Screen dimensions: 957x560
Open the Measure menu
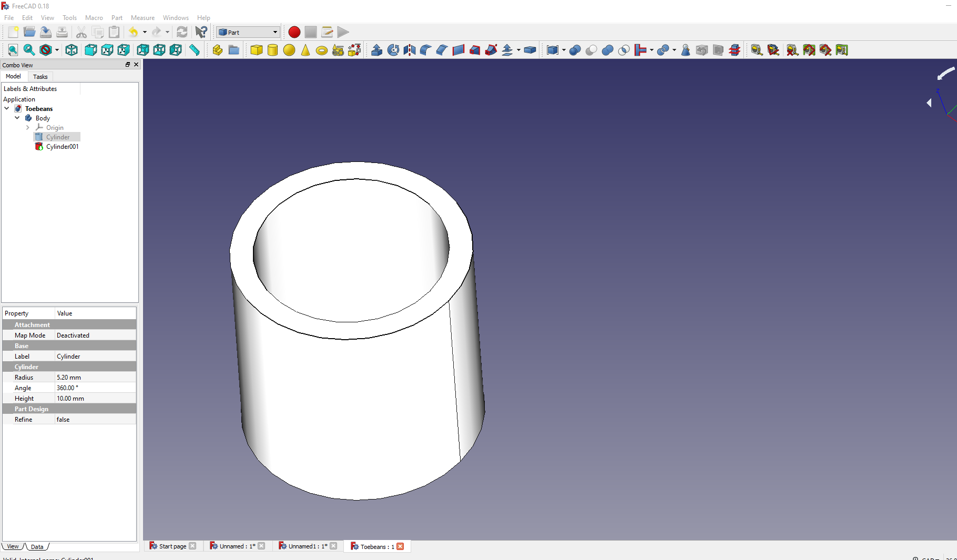tap(142, 17)
